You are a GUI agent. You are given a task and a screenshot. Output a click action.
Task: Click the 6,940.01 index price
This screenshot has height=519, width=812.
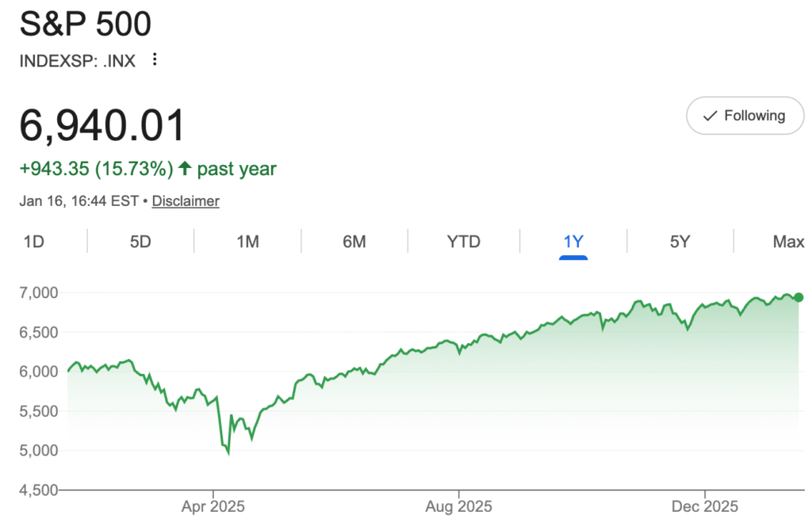[102, 126]
